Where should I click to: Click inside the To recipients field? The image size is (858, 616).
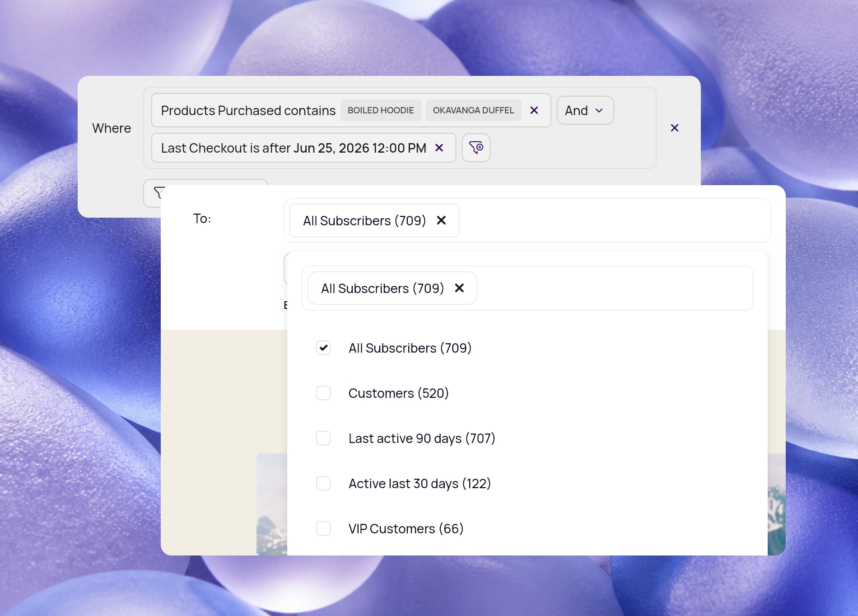tap(614, 220)
